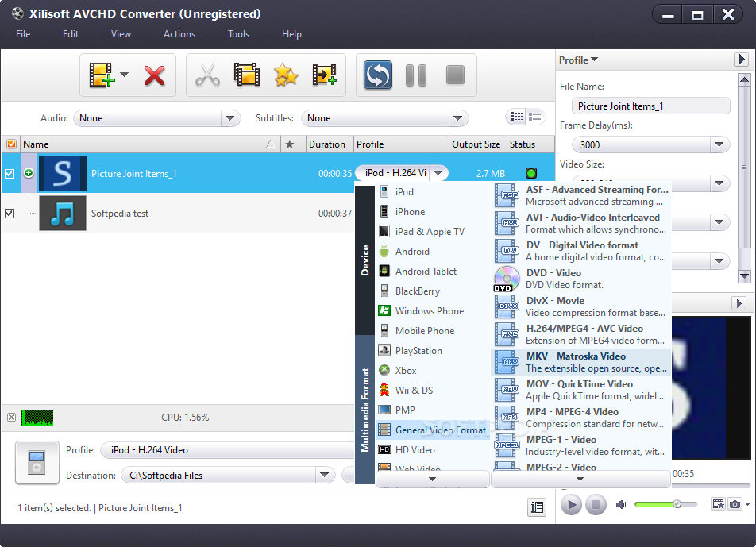Select the Android Tablet category
The height and width of the screenshot is (547, 756).
coord(433,272)
